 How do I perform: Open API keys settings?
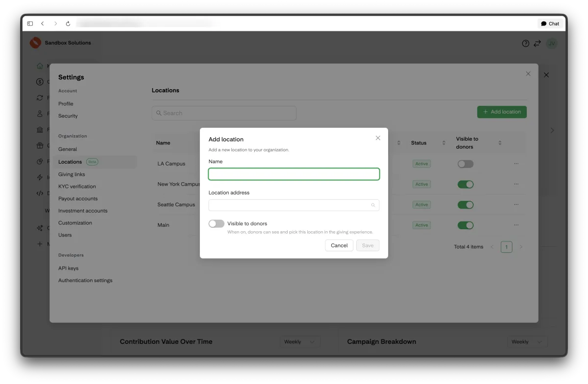point(68,268)
